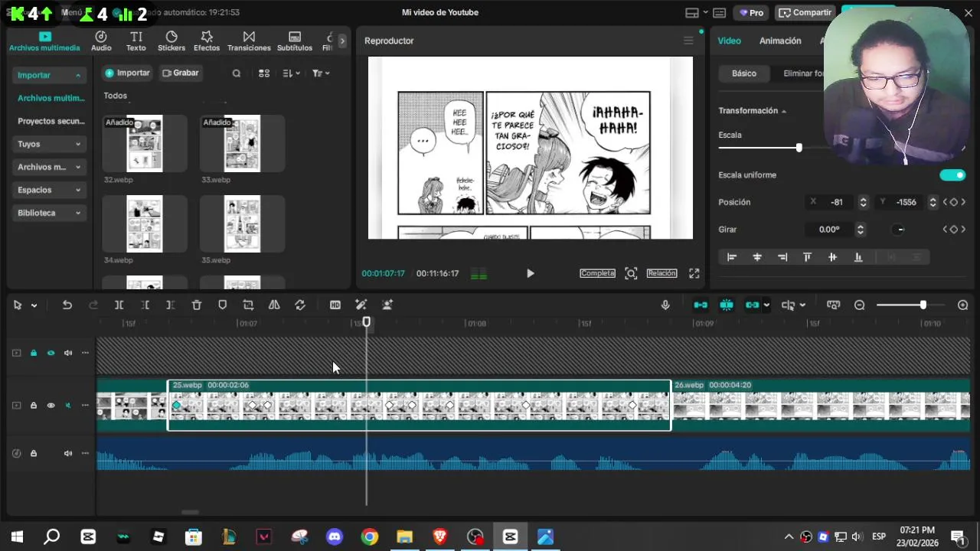Toggle auto snapping on timeline
Screen dimensions: 980x551
pyautogui.click(x=727, y=305)
